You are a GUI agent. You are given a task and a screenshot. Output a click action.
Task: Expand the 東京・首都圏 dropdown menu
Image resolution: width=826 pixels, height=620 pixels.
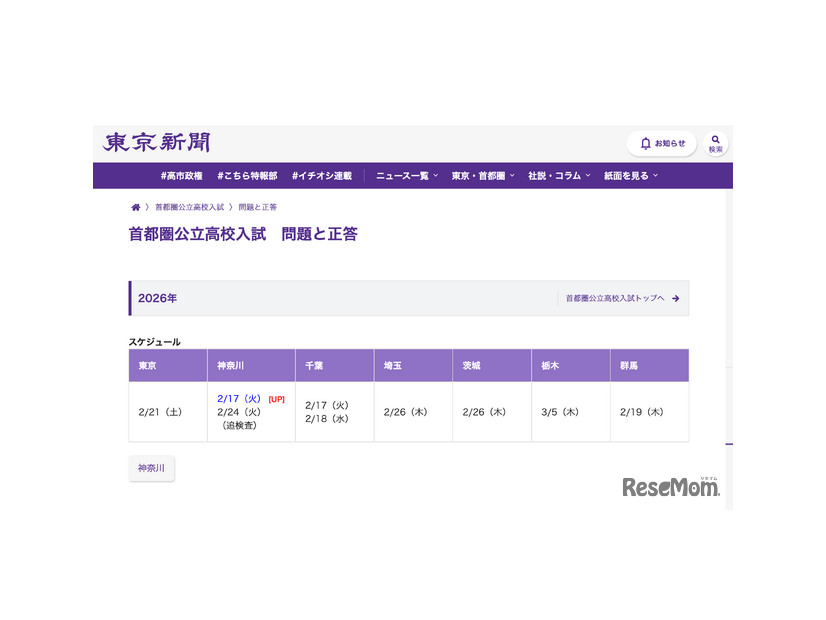tap(482, 176)
